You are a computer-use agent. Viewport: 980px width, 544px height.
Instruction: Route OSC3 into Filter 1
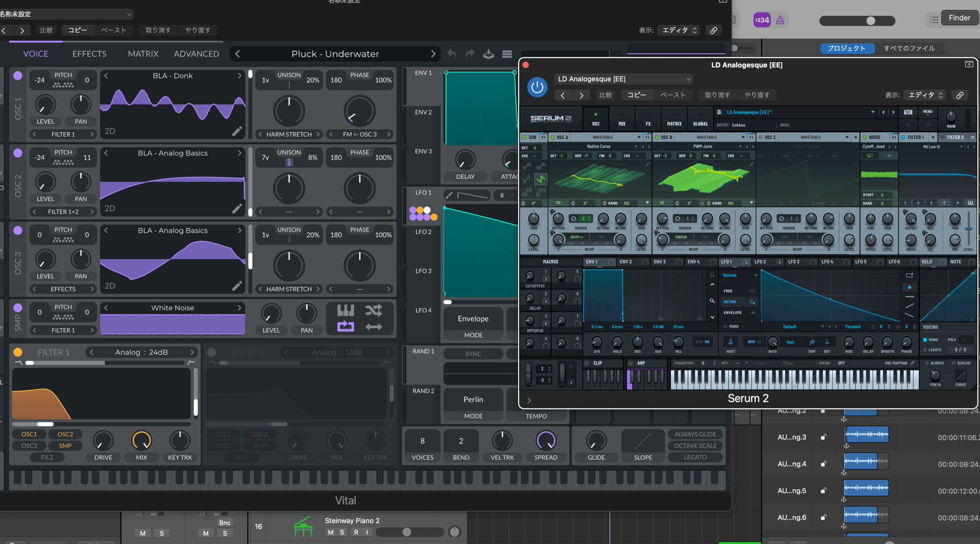tap(29, 446)
